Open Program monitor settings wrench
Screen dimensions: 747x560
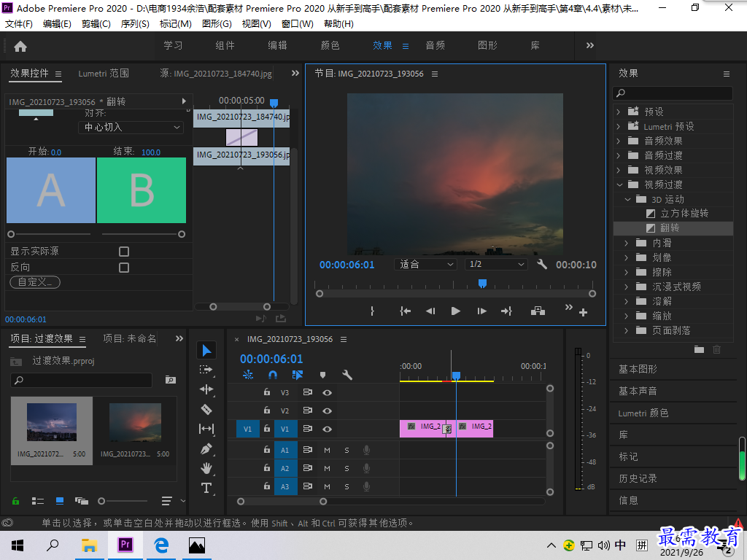pos(542,264)
